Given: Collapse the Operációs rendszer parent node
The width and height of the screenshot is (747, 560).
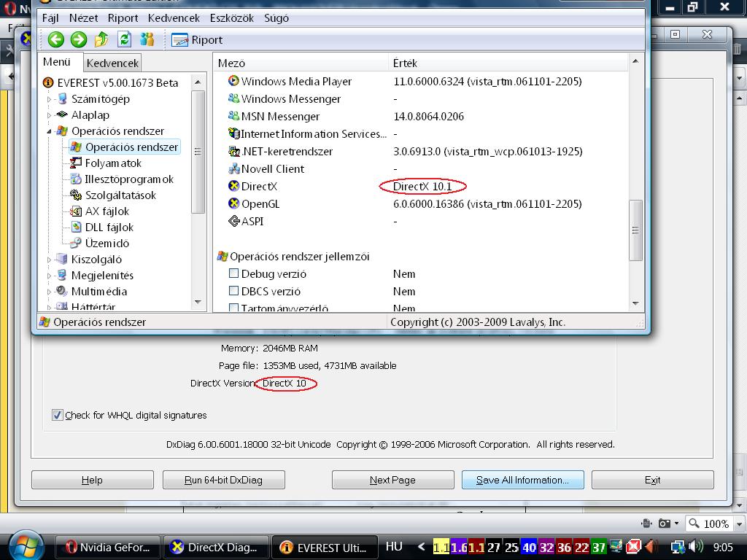Looking at the screenshot, I should (x=49, y=131).
